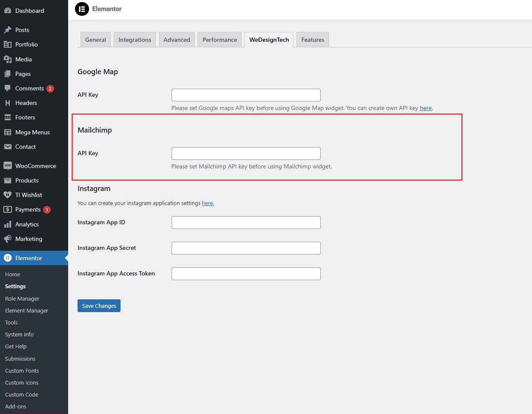The height and width of the screenshot is (414, 532).
Task: Click into the Instagram App Secret field
Action: pos(246,248)
